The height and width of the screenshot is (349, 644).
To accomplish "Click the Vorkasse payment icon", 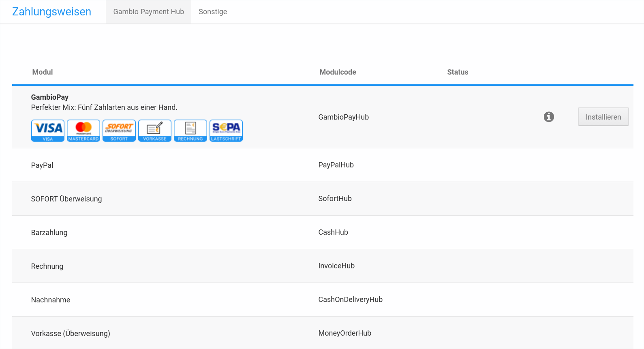I will point(155,131).
